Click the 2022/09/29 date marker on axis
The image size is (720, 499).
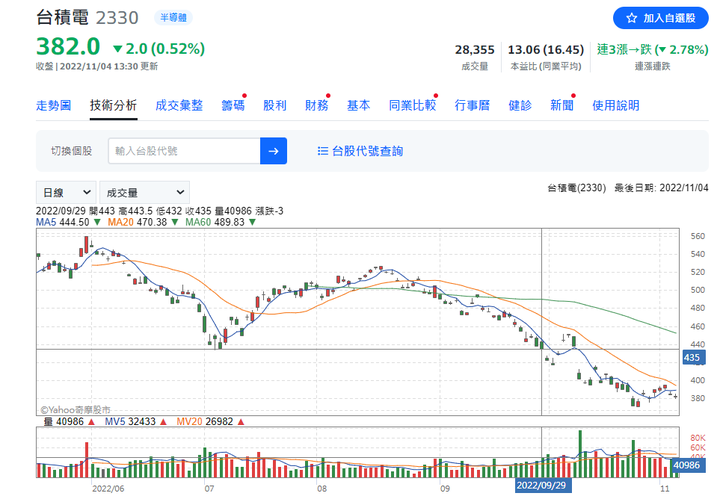(x=542, y=486)
